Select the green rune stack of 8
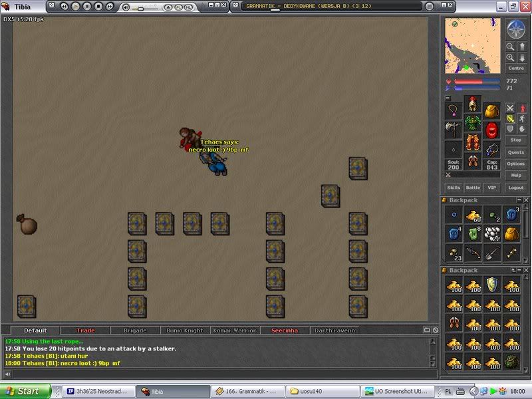Viewport: 532px width, 399px height. (x=473, y=234)
